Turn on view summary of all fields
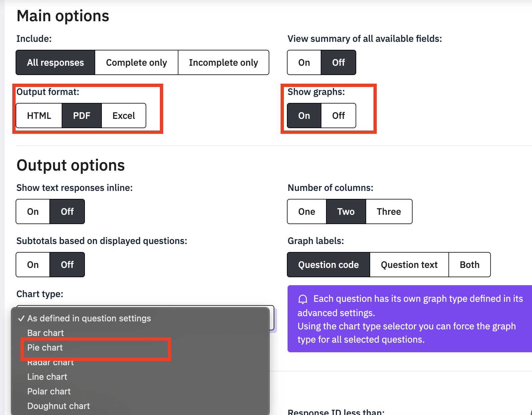This screenshot has height=415, width=532. (x=304, y=62)
